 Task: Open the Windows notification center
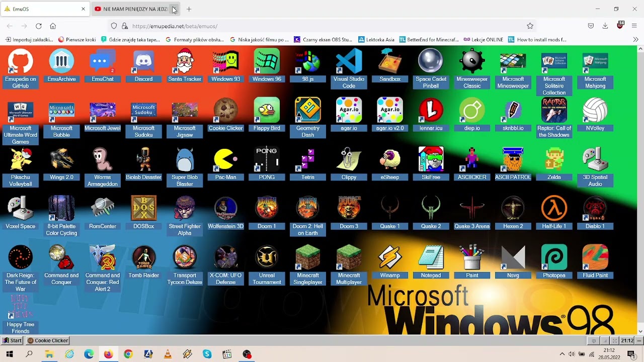(631, 354)
